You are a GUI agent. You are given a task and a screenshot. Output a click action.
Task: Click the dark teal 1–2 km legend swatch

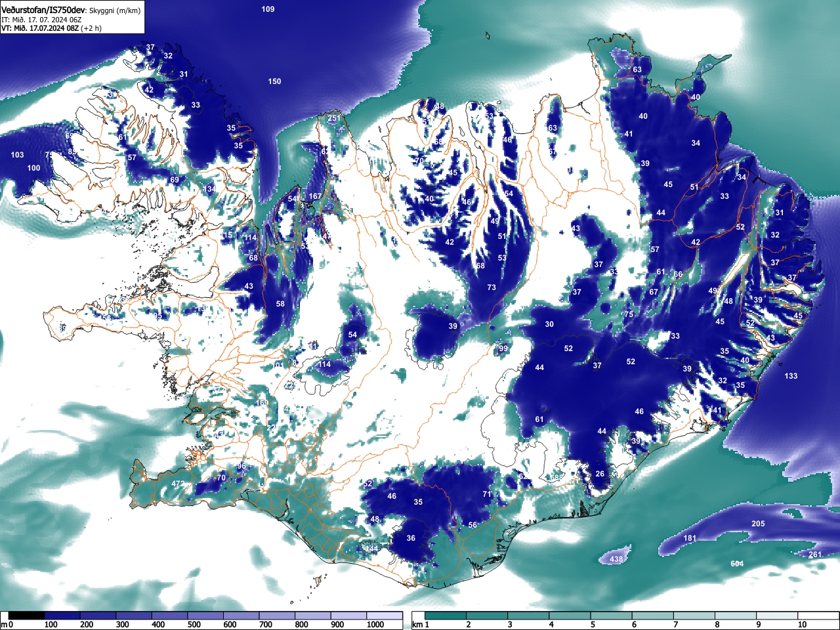tap(446, 616)
